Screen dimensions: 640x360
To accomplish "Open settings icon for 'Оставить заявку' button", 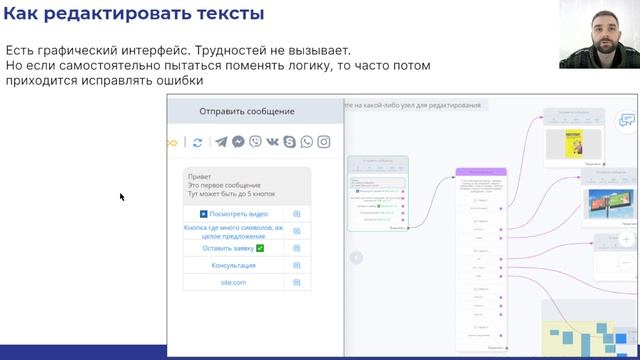I will (x=297, y=248).
